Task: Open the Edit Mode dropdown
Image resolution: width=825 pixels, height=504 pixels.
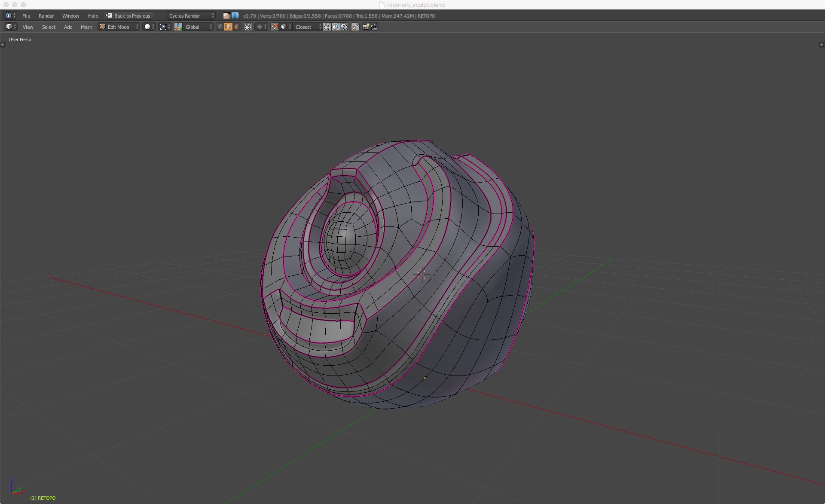Action: pyautogui.click(x=119, y=27)
